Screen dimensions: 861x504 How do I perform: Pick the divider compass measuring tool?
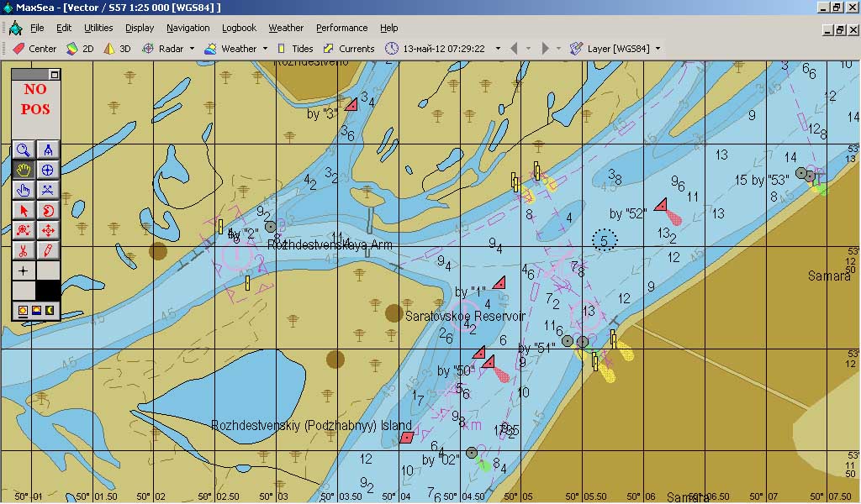click(x=48, y=150)
